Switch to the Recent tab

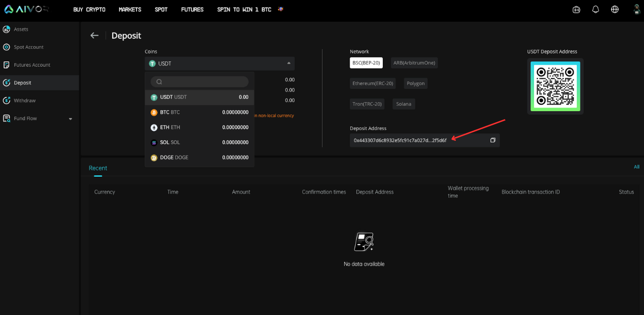point(98,168)
